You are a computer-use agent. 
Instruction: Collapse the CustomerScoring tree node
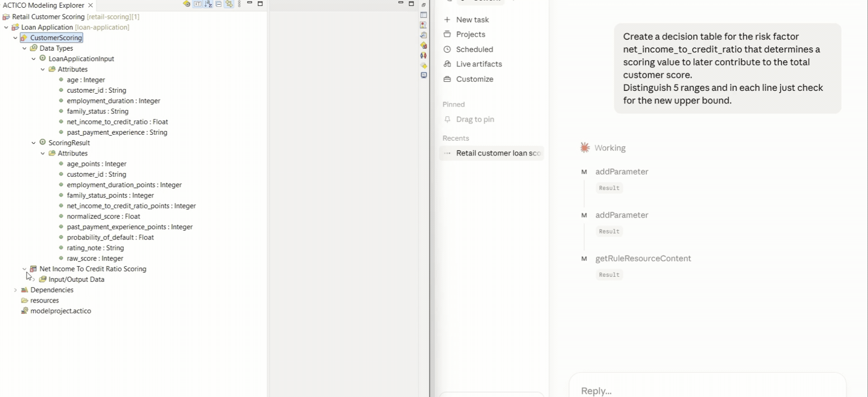pyautogui.click(x=15, y=38)
